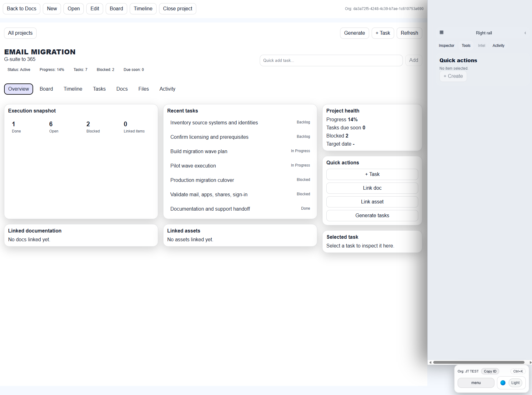Image resolution: width=532 pixels, height=395 pixels.
Task: Select the Tools tab in the Right rail
Action: (466, 45)
